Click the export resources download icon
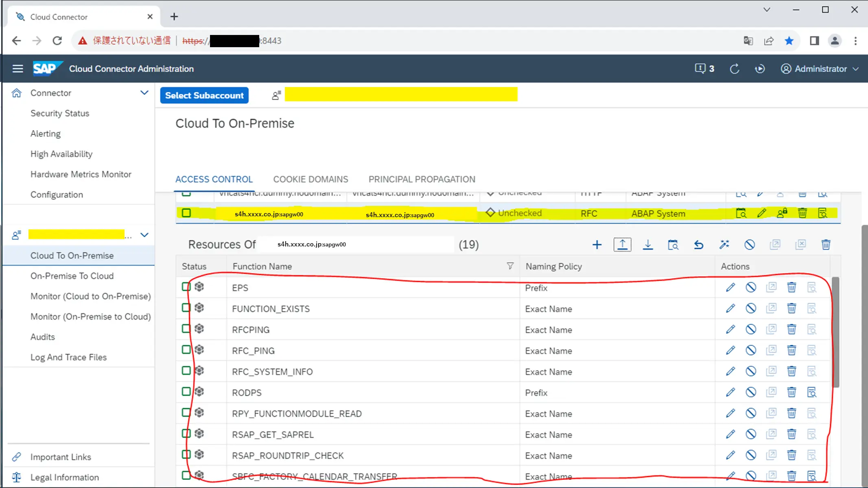Screen dimensions: 868x488 [648, 245]
